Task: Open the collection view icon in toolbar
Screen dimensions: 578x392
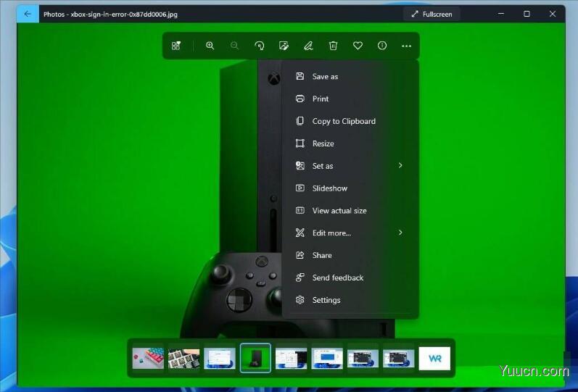Action: coord(176,46)
